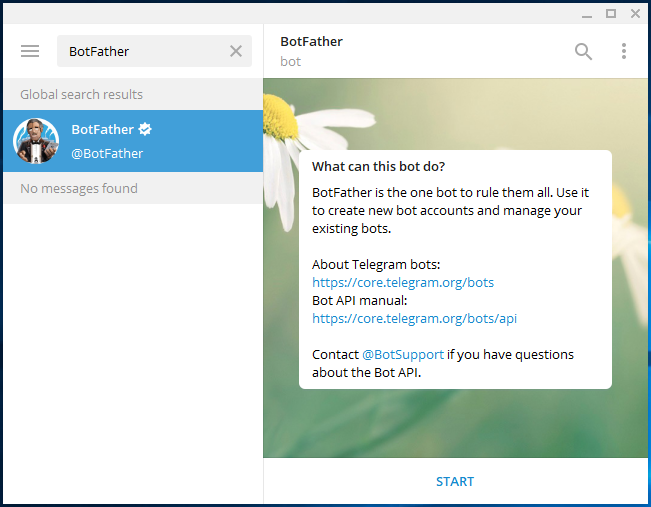Click the 'Global search results' heading
Image resolution: width=651 pixels, height=507 pixels.
point(81,94)
